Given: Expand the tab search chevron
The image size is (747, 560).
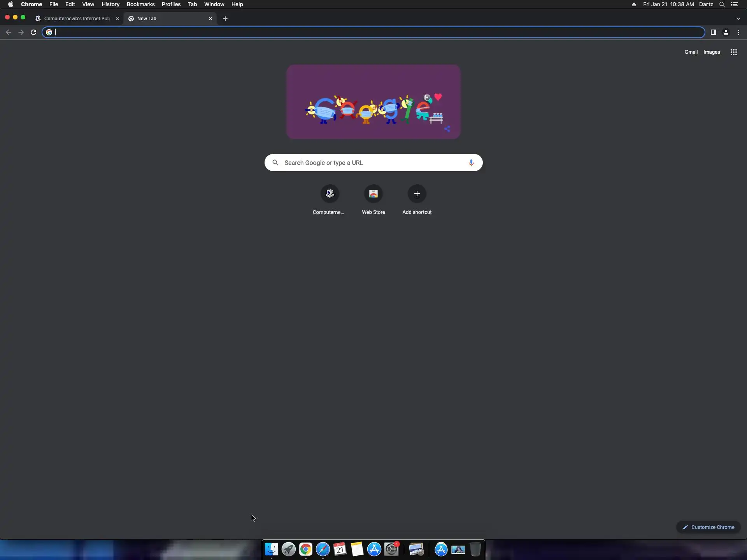Looking at the screenshot, I should 738,19.
